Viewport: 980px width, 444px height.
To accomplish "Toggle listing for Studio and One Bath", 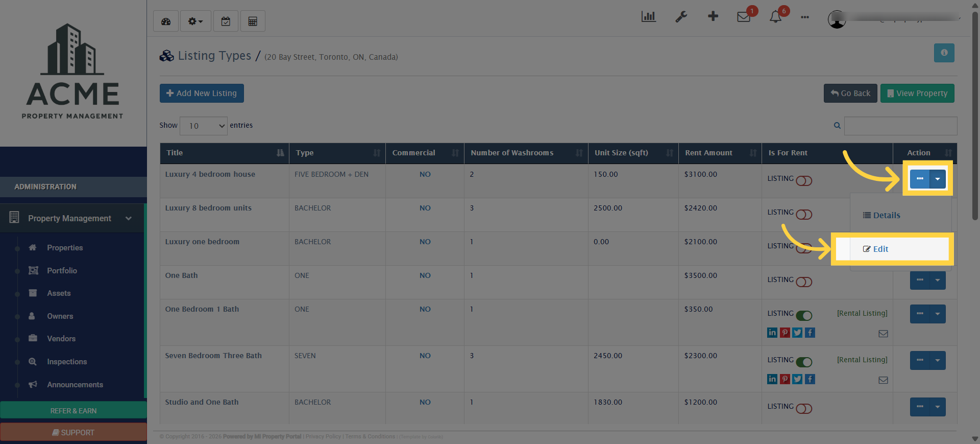I will coord(804,409).
